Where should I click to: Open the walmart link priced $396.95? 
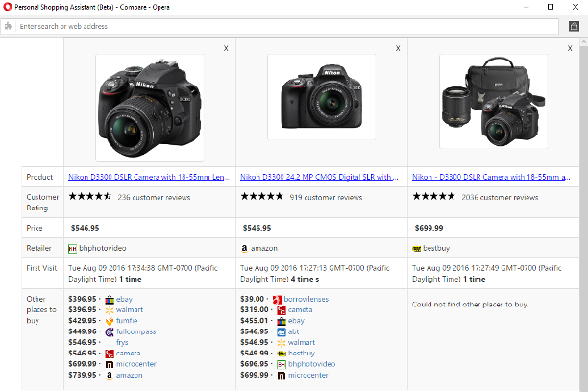[x=130, y=309]
